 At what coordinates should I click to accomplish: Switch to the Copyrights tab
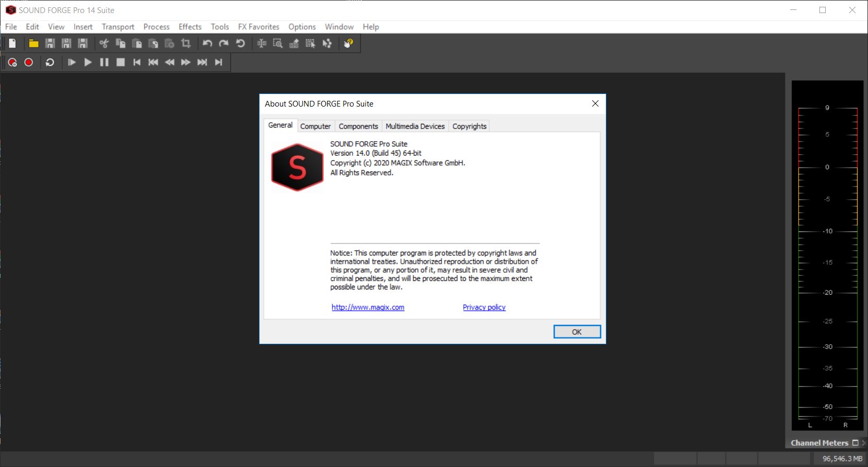(470, 126)
